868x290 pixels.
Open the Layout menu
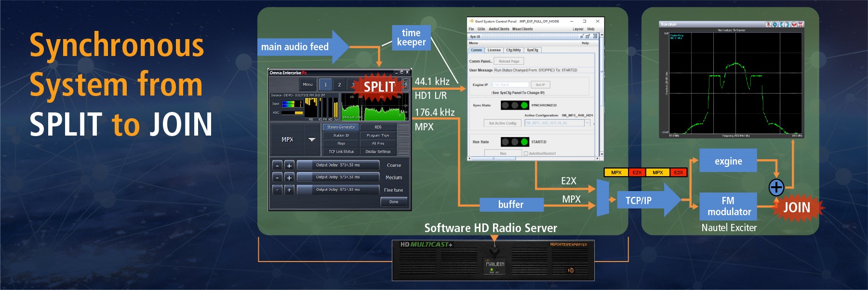click(578, 29)
